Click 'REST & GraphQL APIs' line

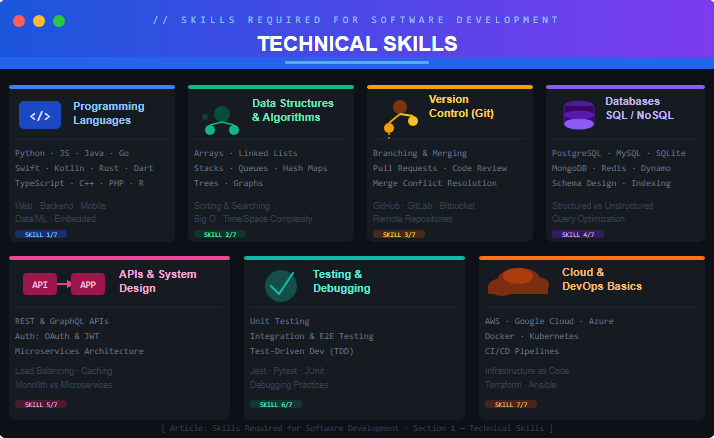pyautogui.click(x=61, y=321)
